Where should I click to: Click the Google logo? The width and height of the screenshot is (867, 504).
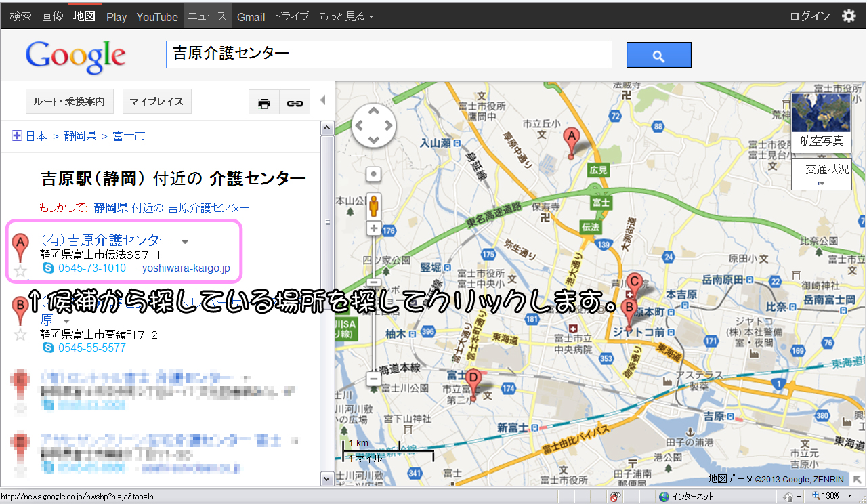[75, 56]
